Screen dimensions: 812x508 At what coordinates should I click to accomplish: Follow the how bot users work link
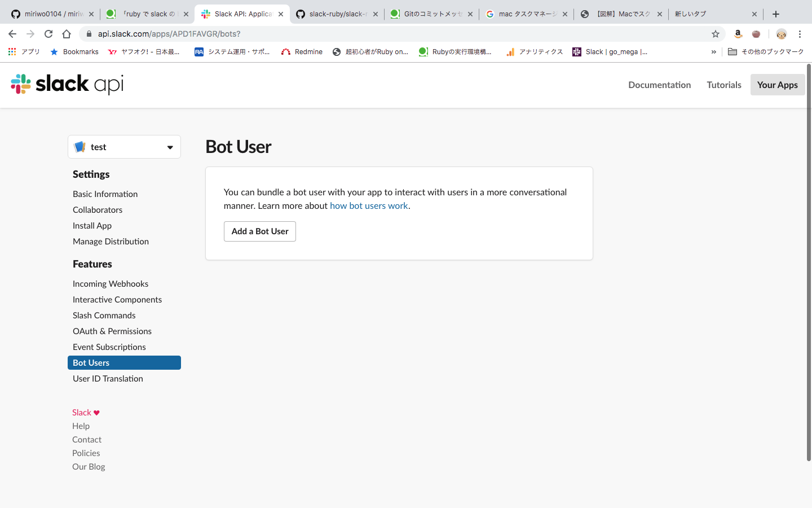[x=369, y=205]
